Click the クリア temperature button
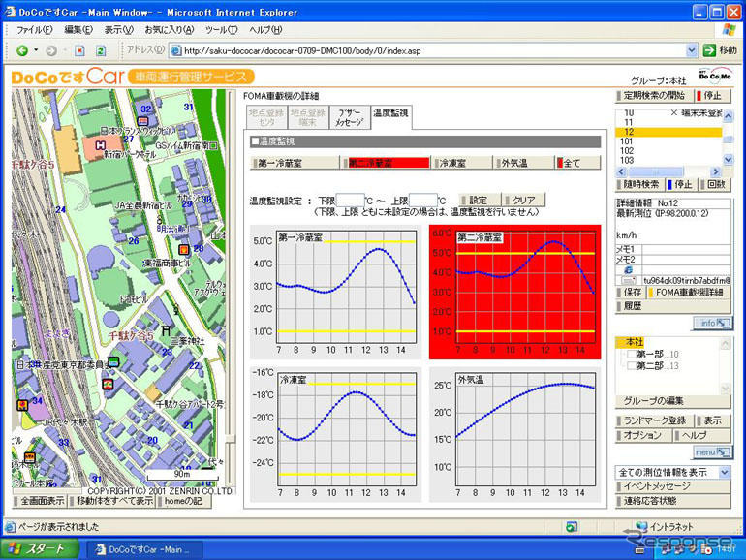The image size is (746, 560). (523, 200)
